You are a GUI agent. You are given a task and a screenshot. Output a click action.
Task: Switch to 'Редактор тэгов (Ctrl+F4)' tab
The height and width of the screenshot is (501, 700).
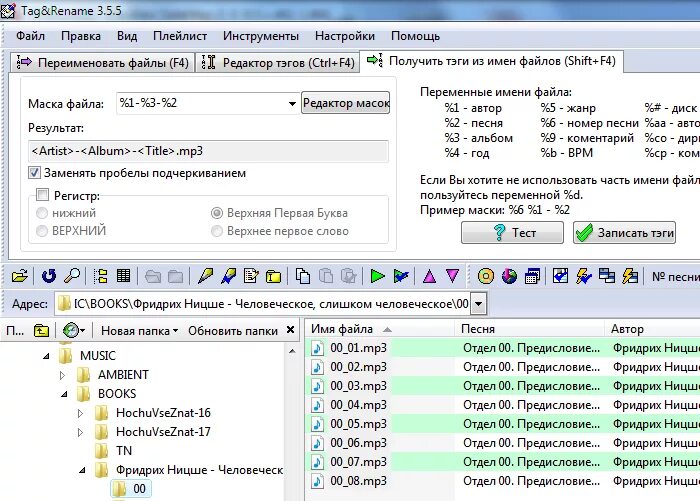click(278, 63)
